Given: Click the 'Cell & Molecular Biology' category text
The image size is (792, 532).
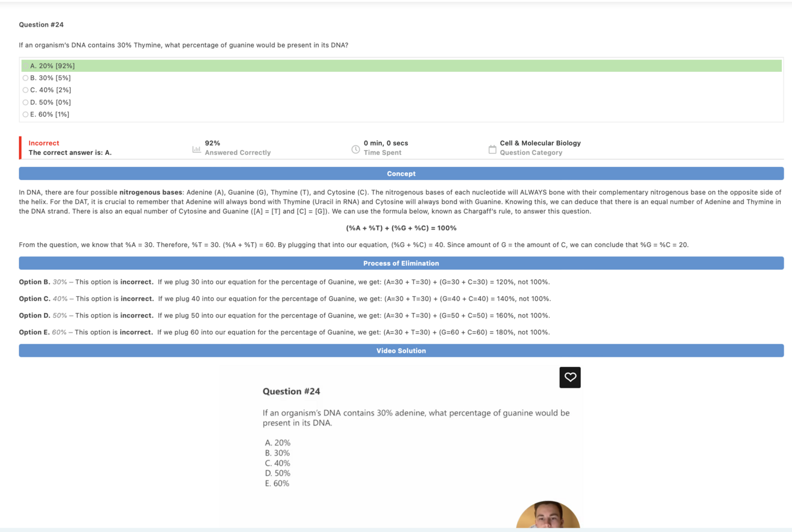Looking at the screenshot, I should point(540,143).
